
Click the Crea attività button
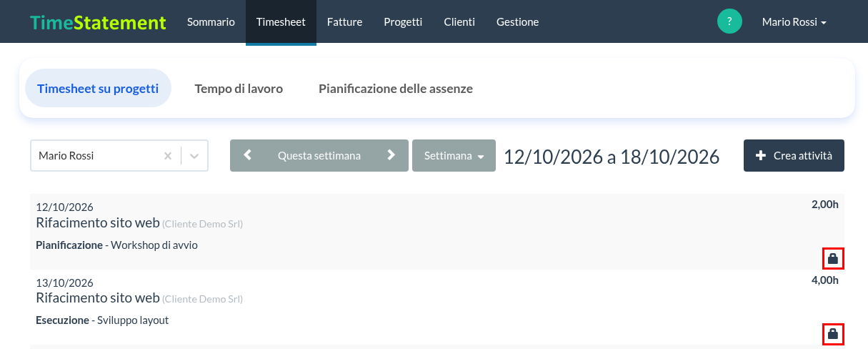point(794,155)
